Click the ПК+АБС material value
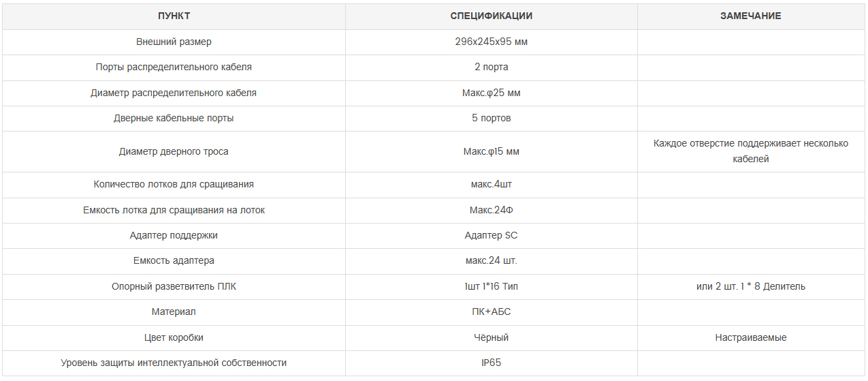 [x=492, y=312]
